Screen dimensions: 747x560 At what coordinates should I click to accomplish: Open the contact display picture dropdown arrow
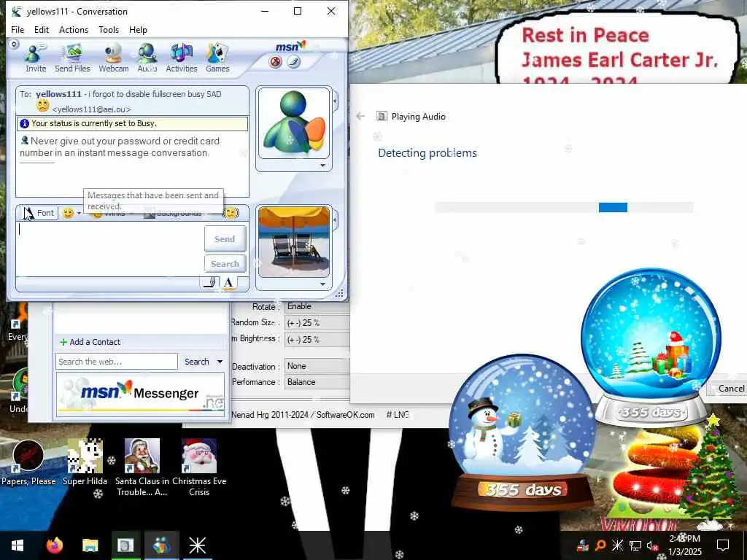point(323,166)
